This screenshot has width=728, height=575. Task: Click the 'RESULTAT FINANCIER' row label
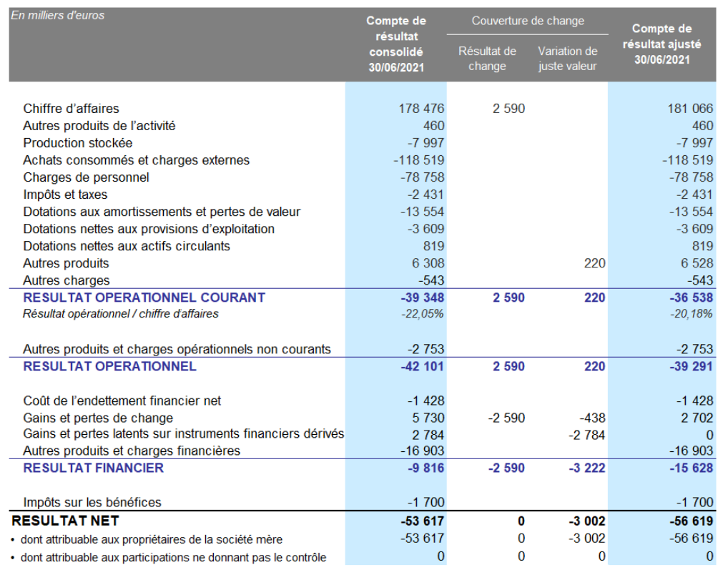(x=93, y=468)
